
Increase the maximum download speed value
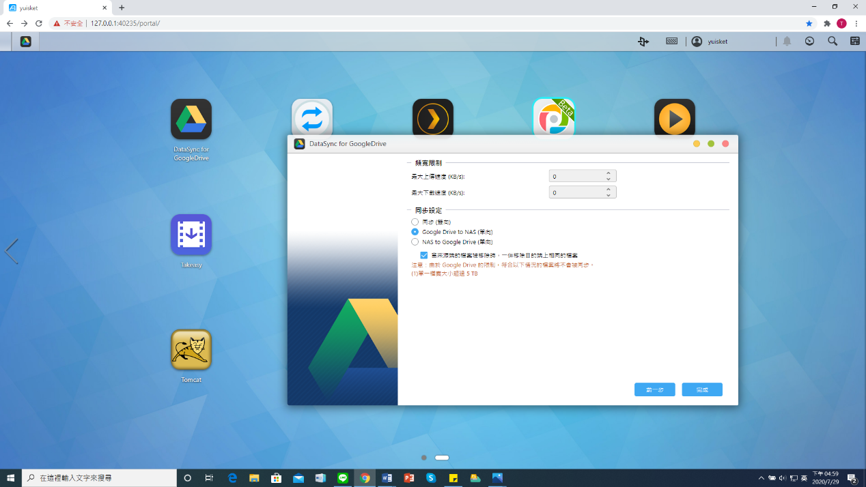coord(608,189)
